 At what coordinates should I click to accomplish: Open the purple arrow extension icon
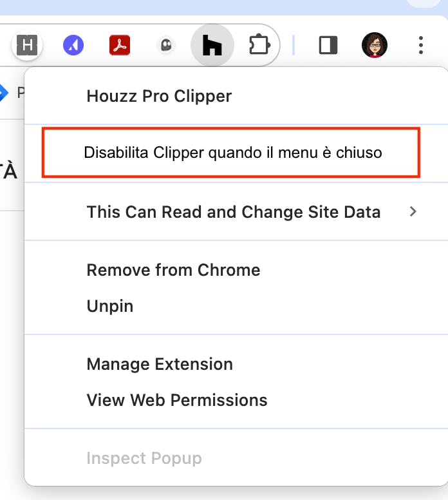(x=73, y=45)
